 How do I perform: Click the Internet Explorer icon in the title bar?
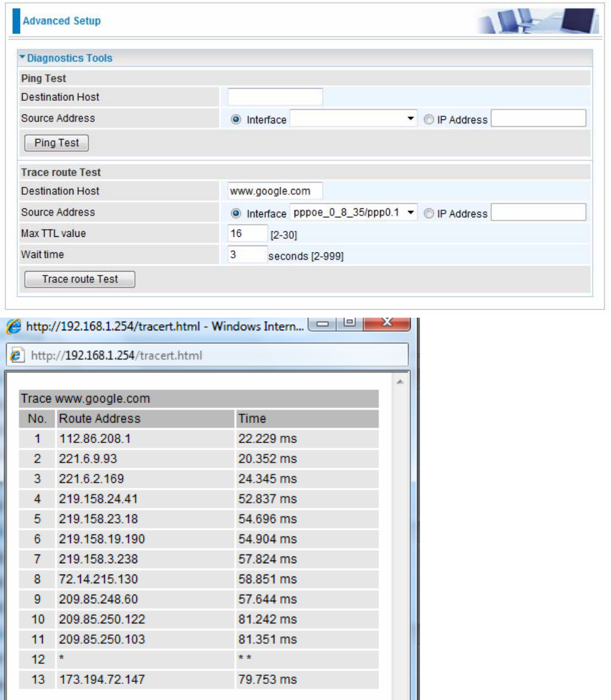pyautogui.click(x=13, y=326)
